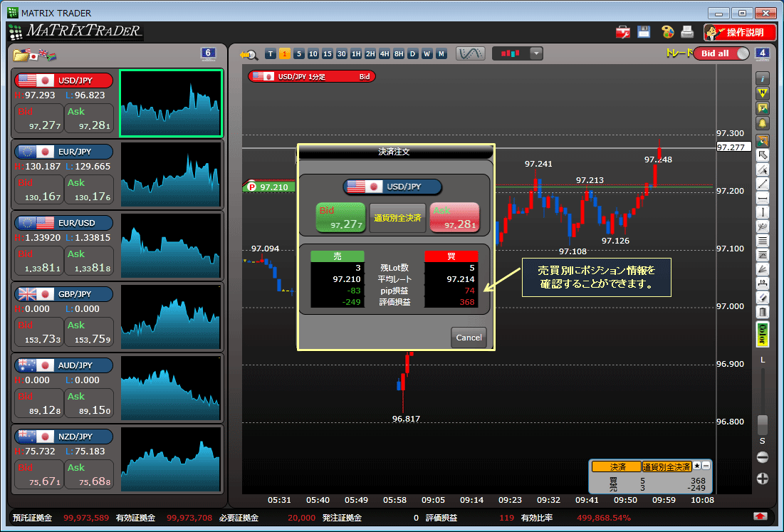Screen dimensions: 784x532
Task: Select the 10 minute timeframe
Action: coord(313,54)
